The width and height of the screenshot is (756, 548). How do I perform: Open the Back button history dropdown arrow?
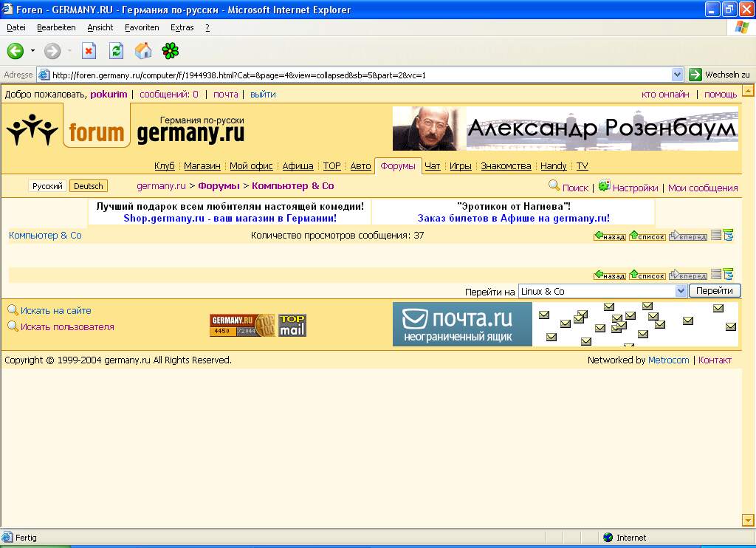[32, 51]
